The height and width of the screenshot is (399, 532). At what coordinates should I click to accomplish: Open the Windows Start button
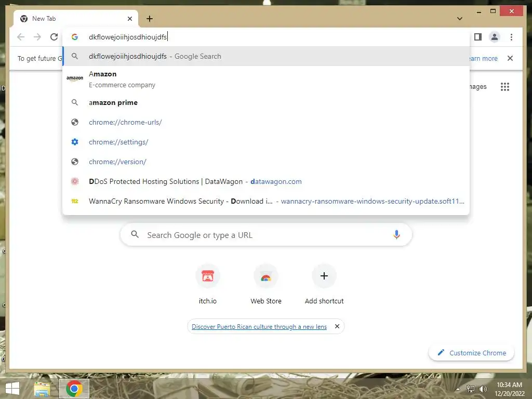[12, 389]
